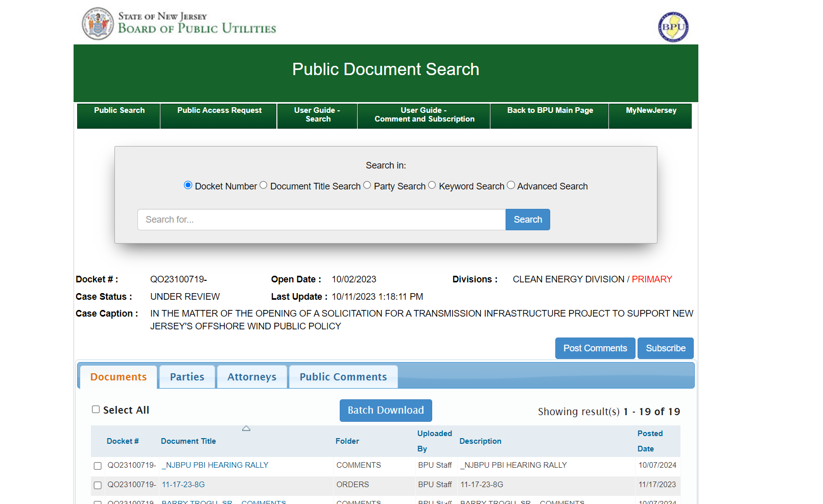Click the Public Document Search heading
This screenshot has height=504, width=823.
pyautogui.click(x=386, y=69)
